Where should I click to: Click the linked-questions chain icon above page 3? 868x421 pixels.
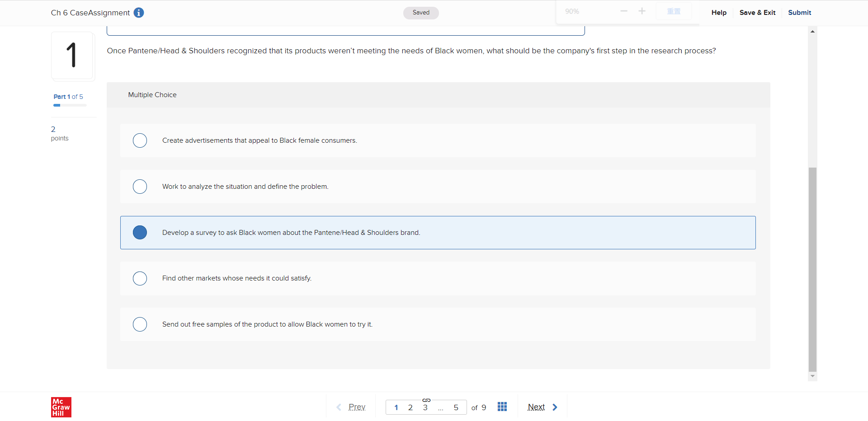[426, 400]
